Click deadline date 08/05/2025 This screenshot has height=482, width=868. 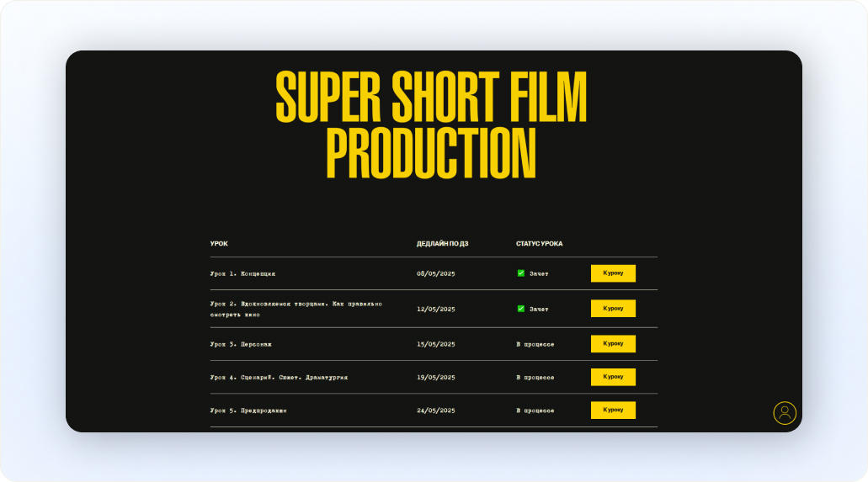click(x=435, y=274)
